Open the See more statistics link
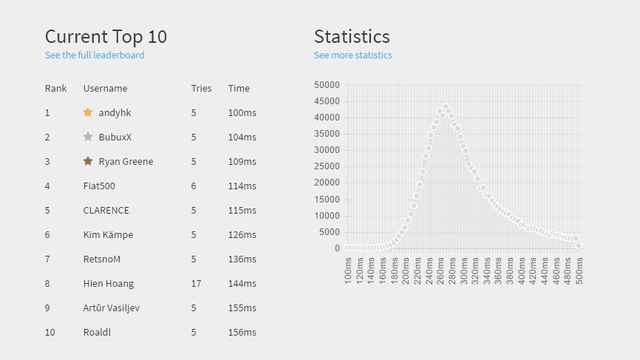 (353, 55)
